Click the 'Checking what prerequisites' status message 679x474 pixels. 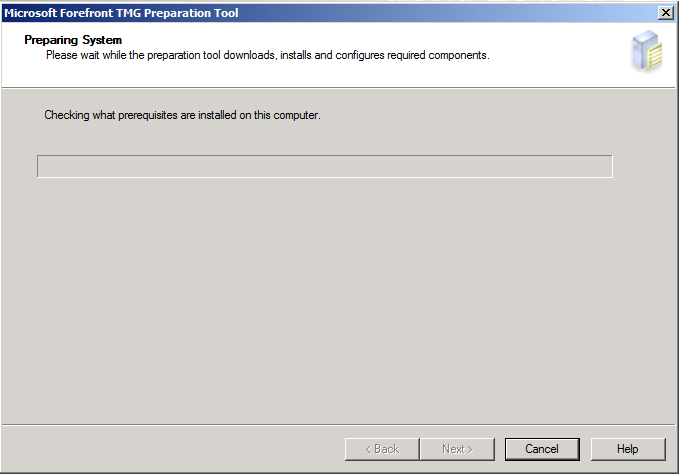coord(182,115)
